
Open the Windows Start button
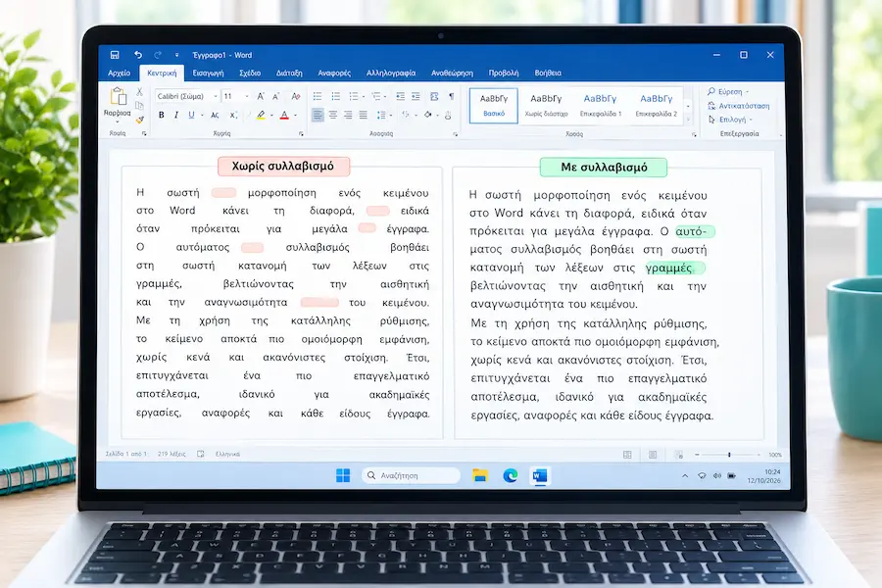click(343, 476)
